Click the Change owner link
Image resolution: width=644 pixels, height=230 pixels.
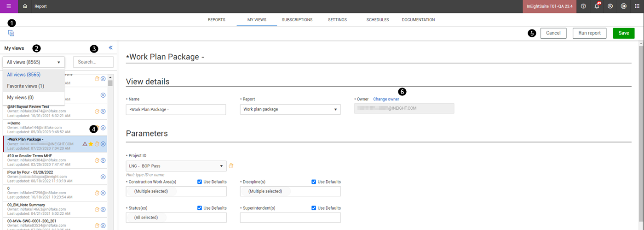(386, 99)
